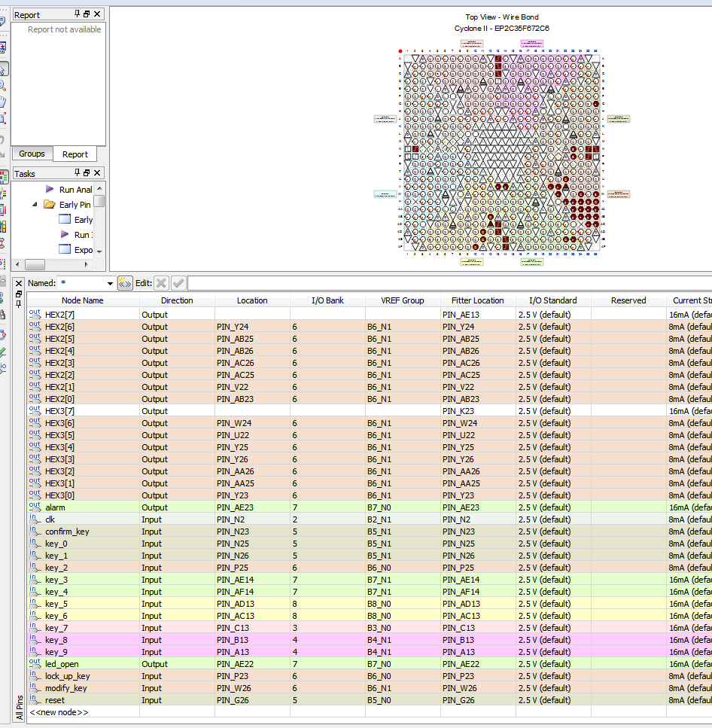The image size is (712, 728).
Task: Pin the Report panel
Action: (77, 14)
